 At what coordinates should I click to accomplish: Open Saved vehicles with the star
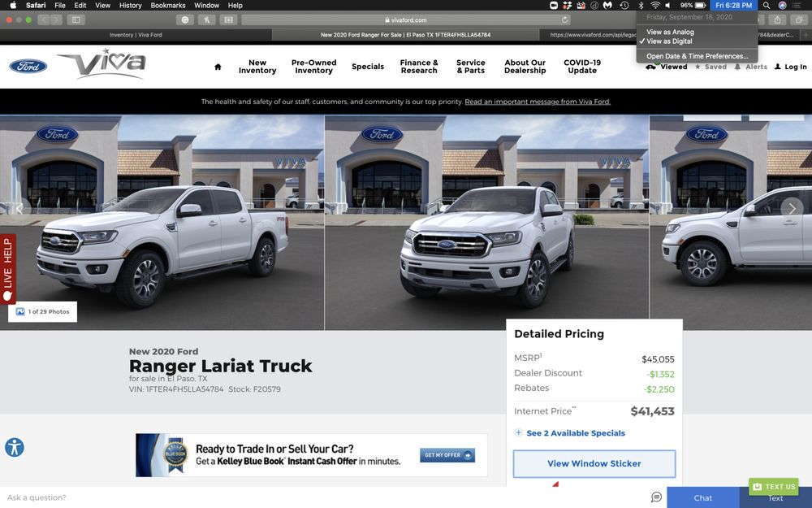710,67
